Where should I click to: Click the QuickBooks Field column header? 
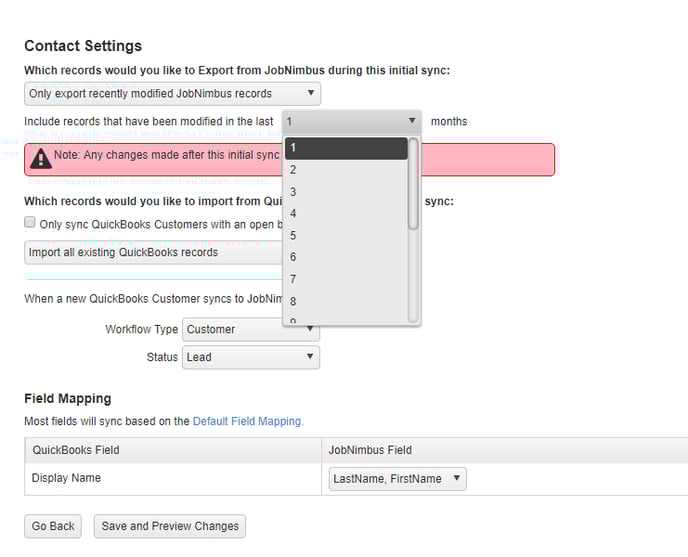(x=173, y=450)
